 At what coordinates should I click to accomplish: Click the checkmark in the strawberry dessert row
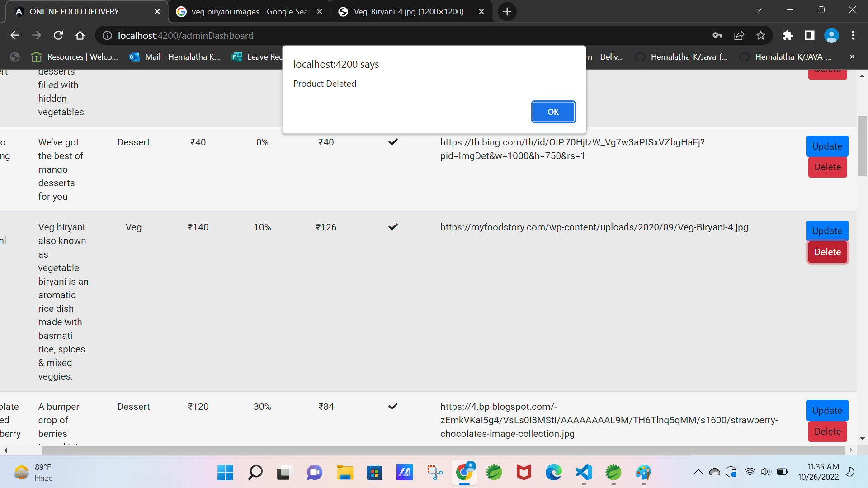pos(393,406)
